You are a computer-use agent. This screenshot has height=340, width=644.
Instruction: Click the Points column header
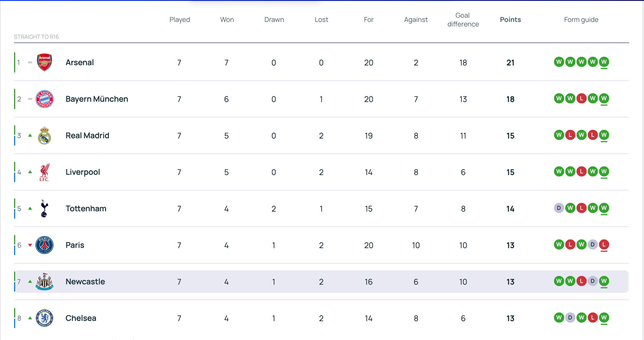click(x=510, y=19)
